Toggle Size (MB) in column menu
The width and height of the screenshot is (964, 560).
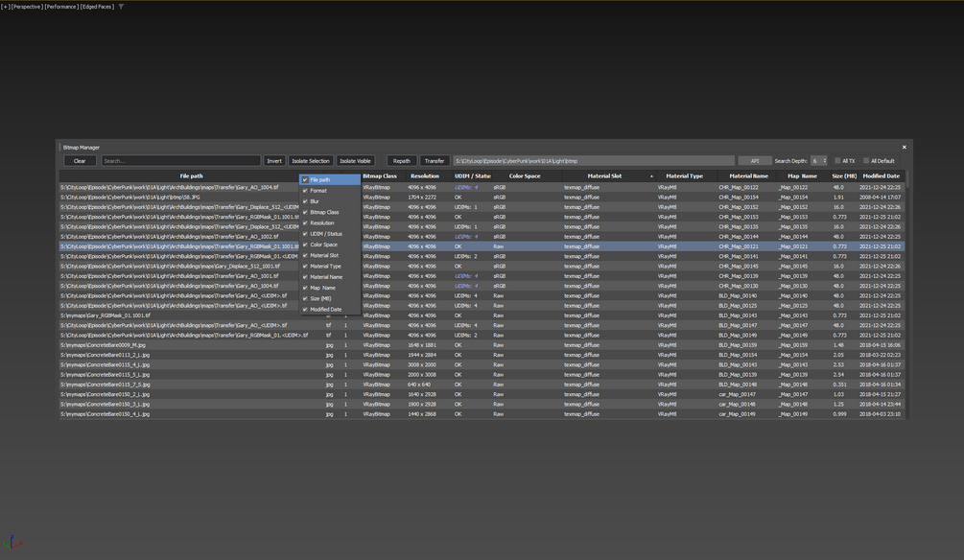(330, 298)
